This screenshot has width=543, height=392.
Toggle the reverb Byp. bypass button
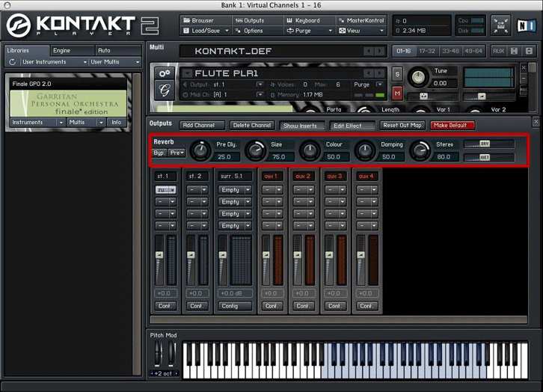159,153
